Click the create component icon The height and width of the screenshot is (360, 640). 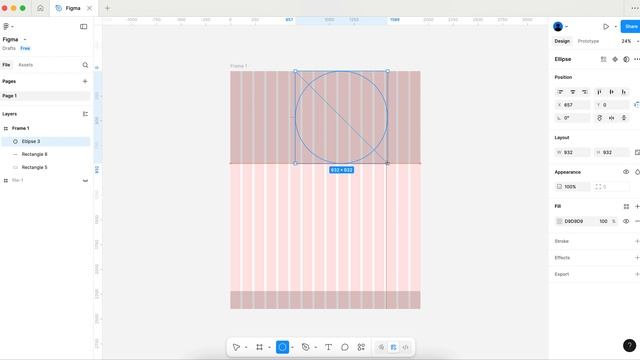click(615, 59)
